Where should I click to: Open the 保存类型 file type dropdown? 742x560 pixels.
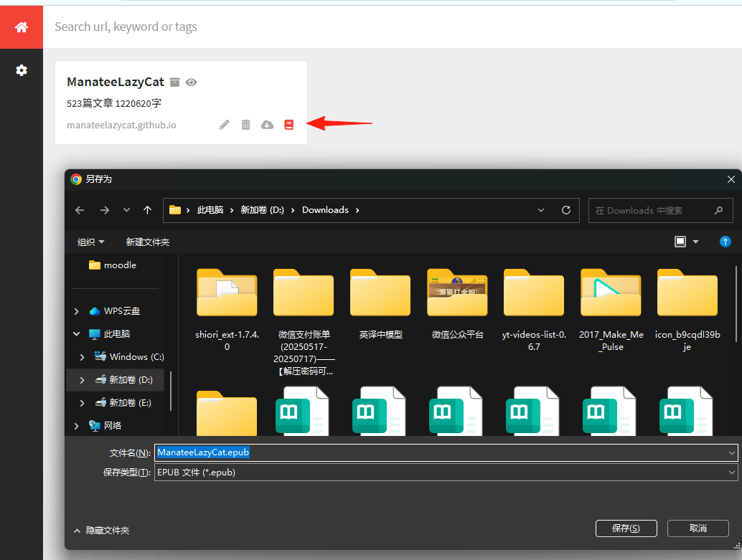click(x=446, y=472)
